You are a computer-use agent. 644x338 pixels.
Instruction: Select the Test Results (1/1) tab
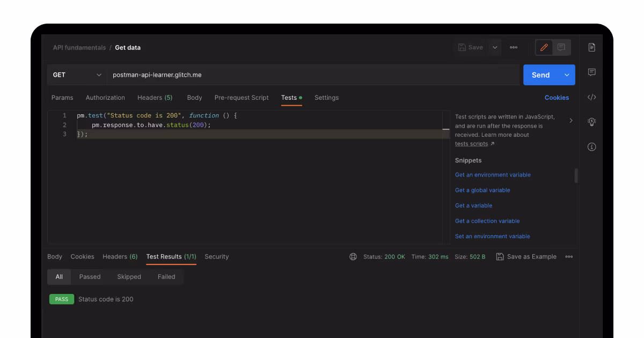click(171, 256)
